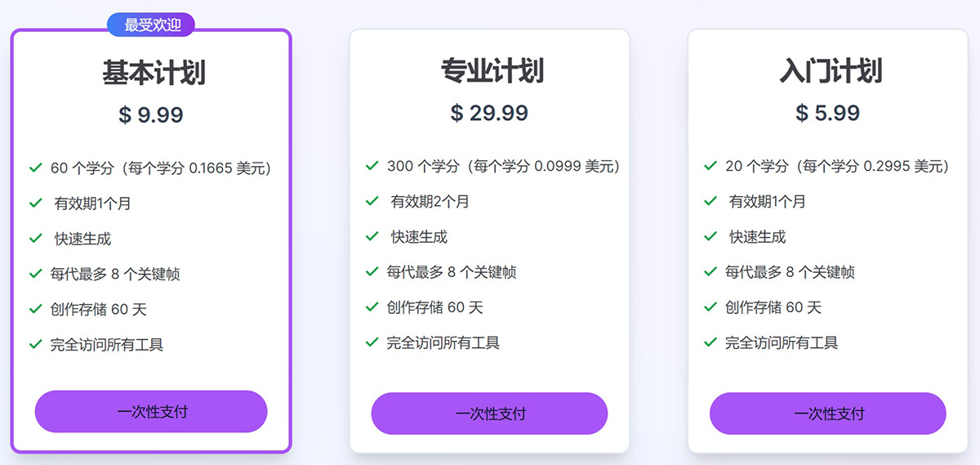Image resolution: width=980 pixels, height=465 pixels.
Task: Click the checkmark beside 20 个学分
Action: pyautogui.click(x=710, y=166)
